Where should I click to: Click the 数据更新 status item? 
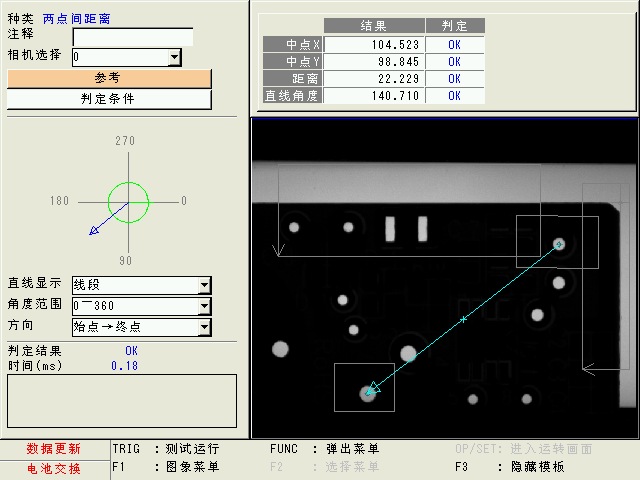54,449
